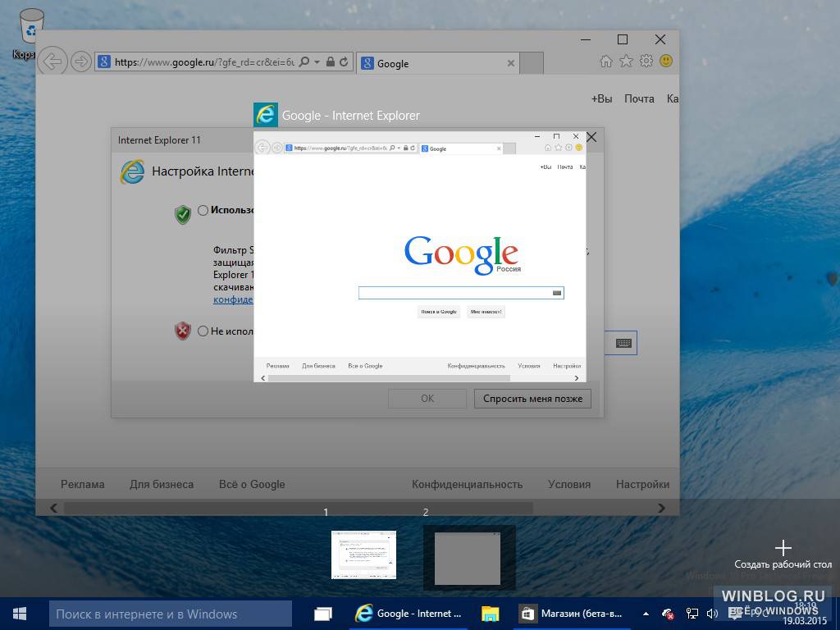This screenshot has height=630, width=840.
Task: Close the Google tab with its X
Action: pos(510,63)
